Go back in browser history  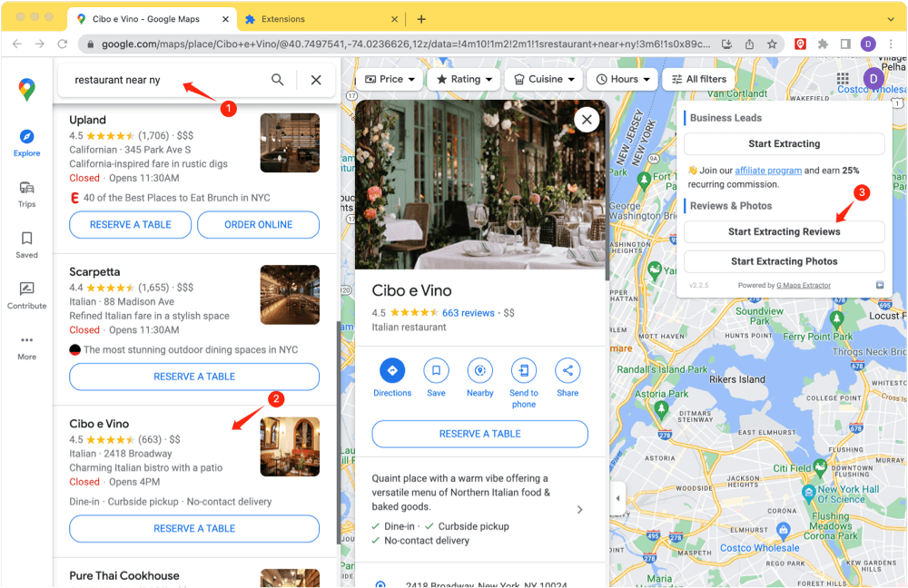(16, 44)
